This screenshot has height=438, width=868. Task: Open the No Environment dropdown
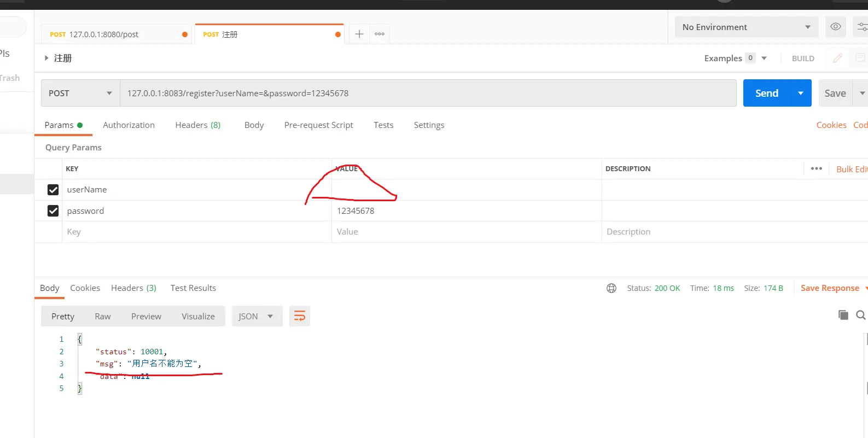[747, 27]
